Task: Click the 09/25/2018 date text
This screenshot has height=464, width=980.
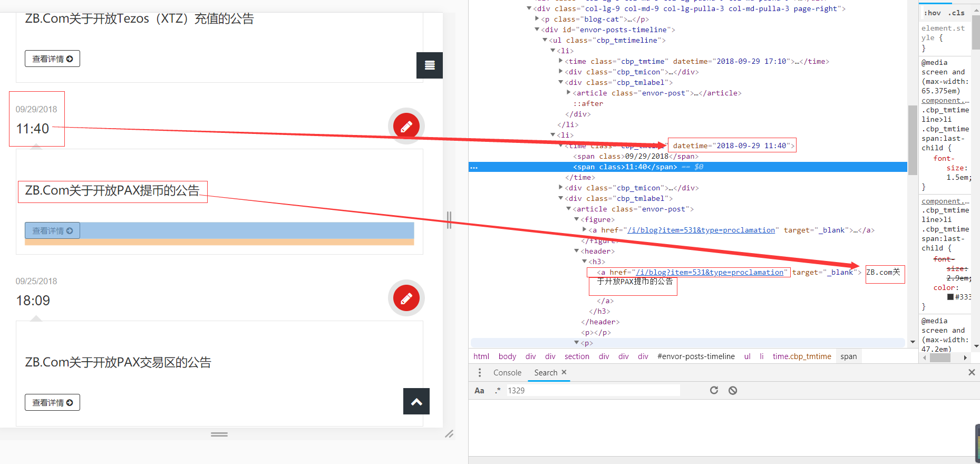Action: pos(36,282)
